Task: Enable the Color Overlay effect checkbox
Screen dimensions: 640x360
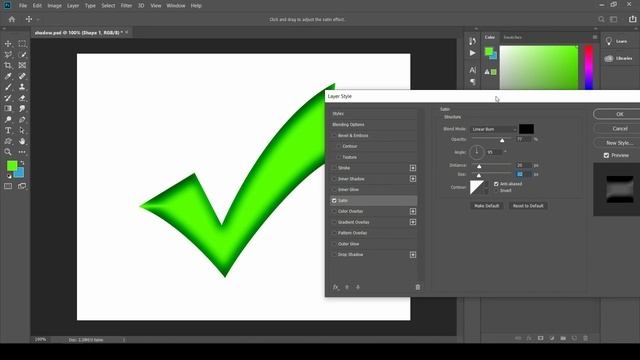Action: (334, 211)
